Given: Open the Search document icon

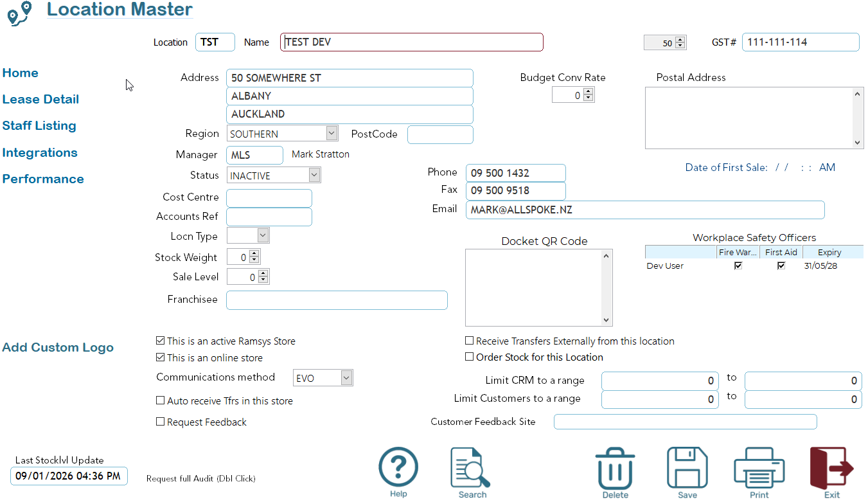Looking at the screenshot, I should click(x=471, y=468).
